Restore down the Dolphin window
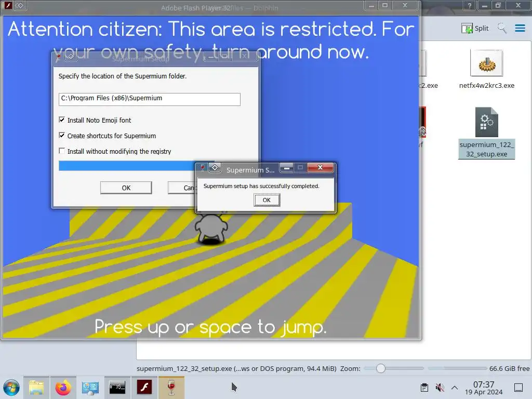Image resolution: width=532 pixels, height=399 pixels. pos(498,5)
